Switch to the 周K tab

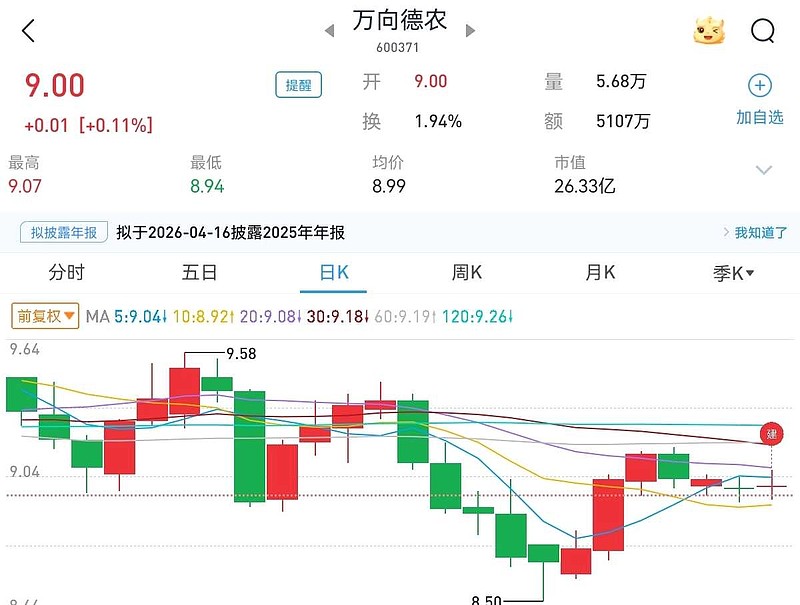coord(467,273)
